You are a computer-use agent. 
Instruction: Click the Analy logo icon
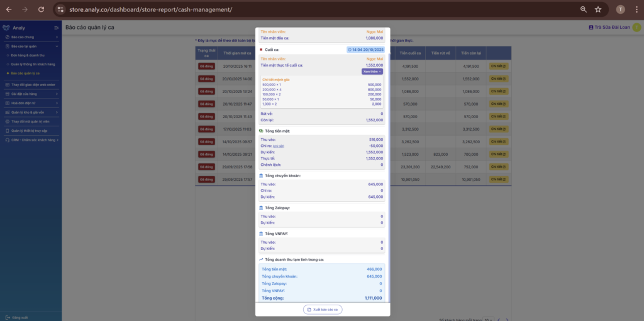6,28
